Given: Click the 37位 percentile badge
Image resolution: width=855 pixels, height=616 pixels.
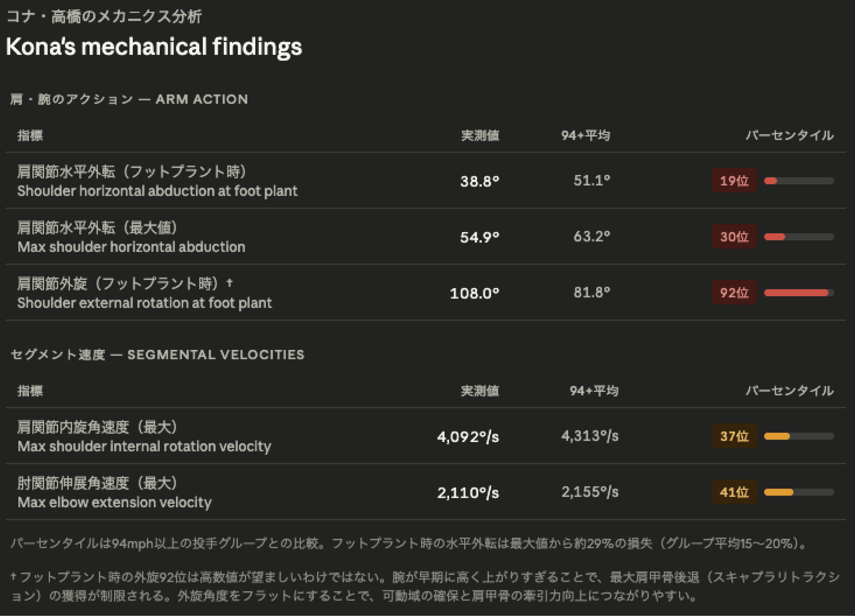Looking at the screenshot, I should coord(733,436).
